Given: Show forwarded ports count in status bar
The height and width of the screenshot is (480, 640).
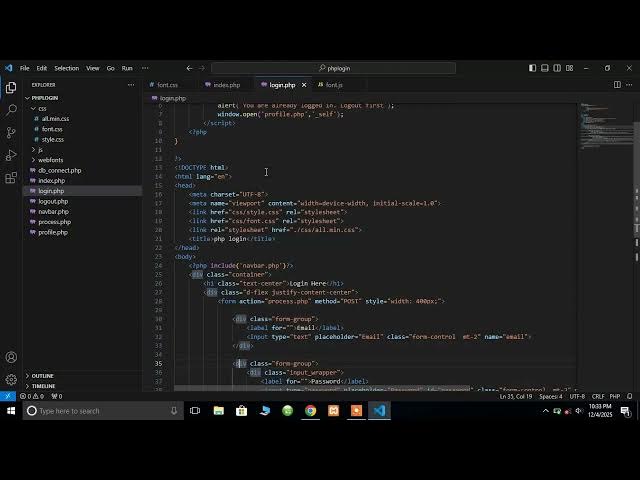Looking at the screenshot, I should pos(57,396).
